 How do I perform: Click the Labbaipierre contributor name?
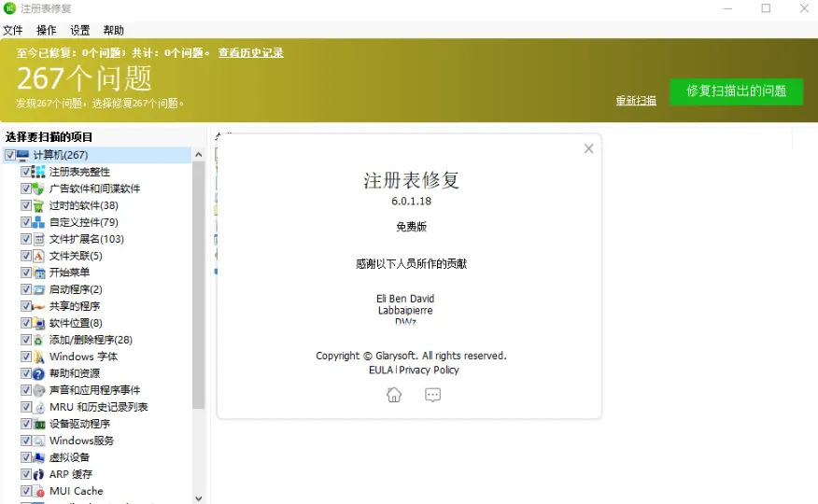click(405, 311)
